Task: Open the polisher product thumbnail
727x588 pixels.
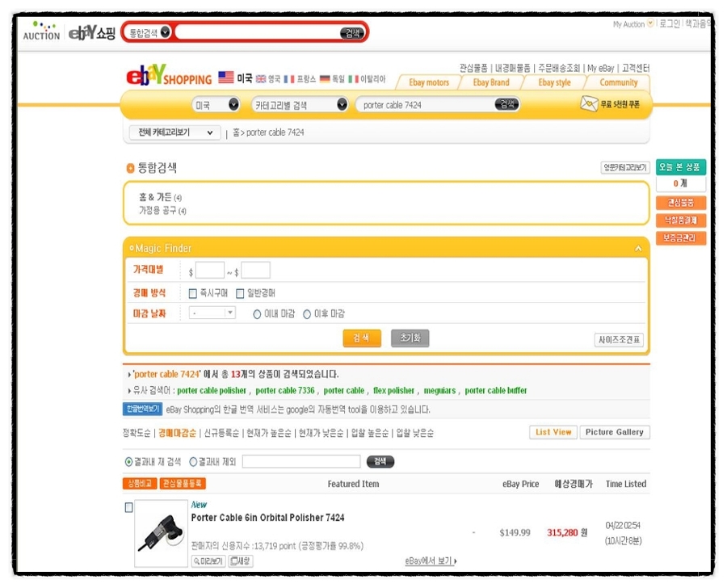Action: click(x=161, y=533)
